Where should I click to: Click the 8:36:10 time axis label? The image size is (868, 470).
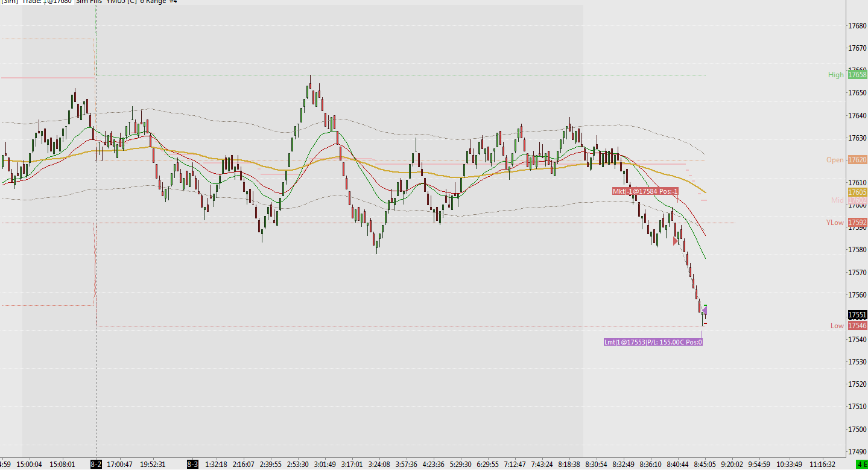coord(650,465)
